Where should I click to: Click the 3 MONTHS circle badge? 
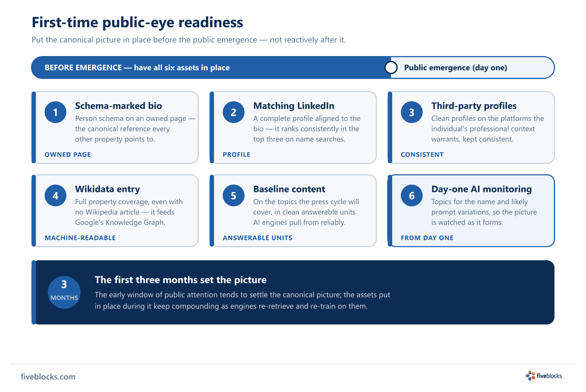click(x=64, y=292)
